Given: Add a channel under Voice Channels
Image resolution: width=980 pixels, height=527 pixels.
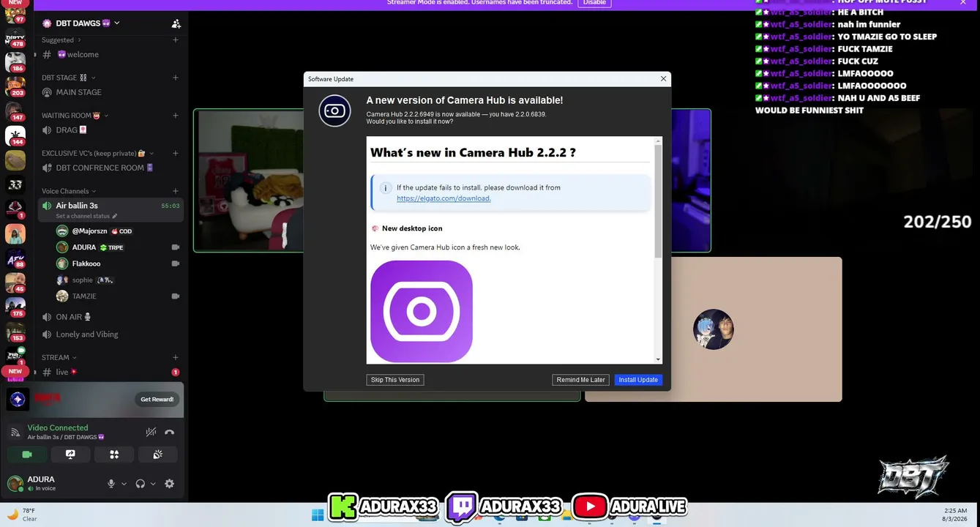Looking at the screenshot, I should [x=176, y=191].
